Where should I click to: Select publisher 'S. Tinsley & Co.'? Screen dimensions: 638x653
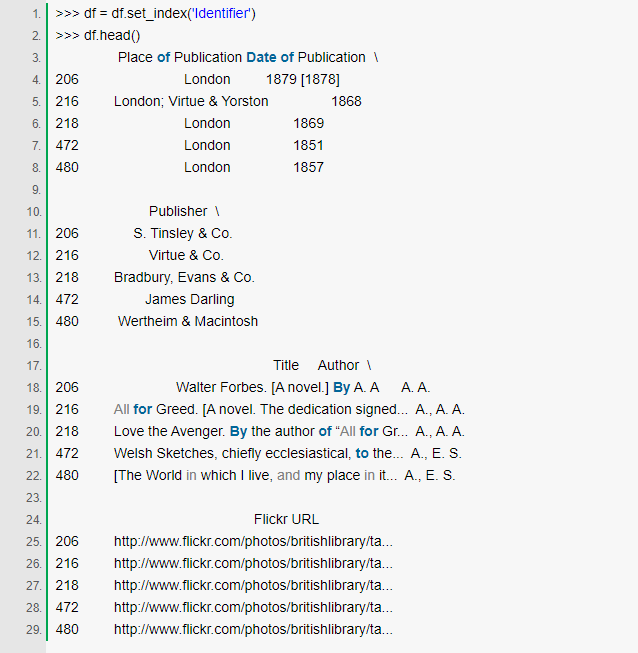pos(182,233)
